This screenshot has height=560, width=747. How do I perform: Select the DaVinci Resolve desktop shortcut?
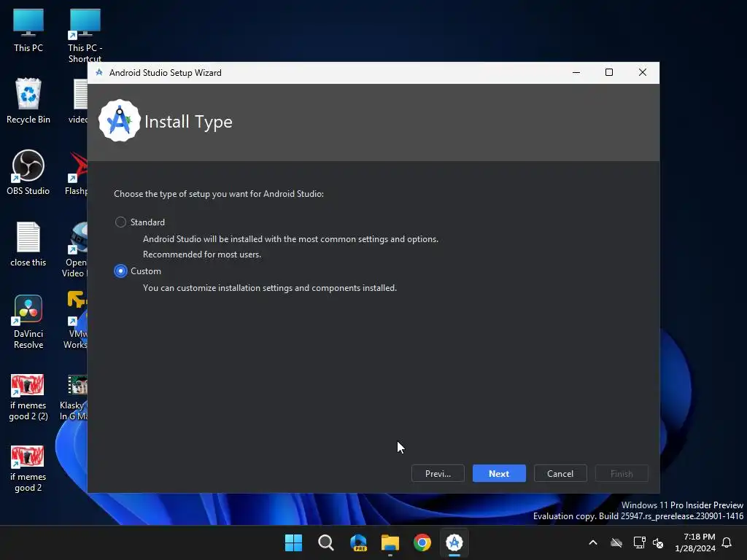tap(28, 322)
